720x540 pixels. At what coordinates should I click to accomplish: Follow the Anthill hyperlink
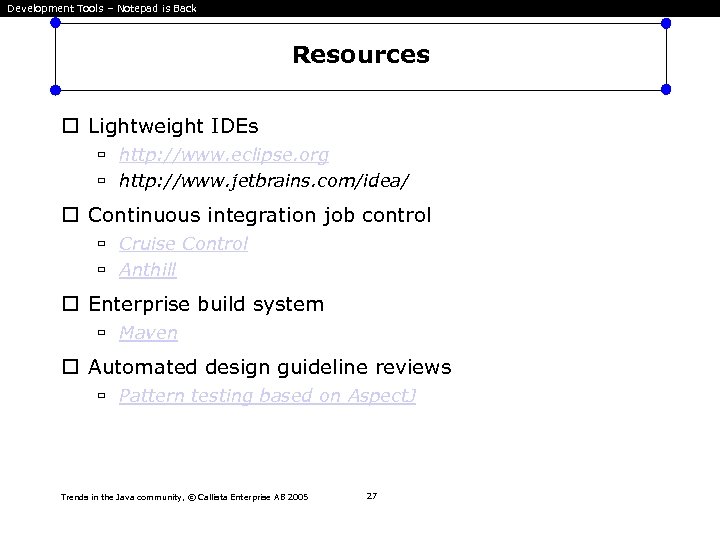[147, 270]
